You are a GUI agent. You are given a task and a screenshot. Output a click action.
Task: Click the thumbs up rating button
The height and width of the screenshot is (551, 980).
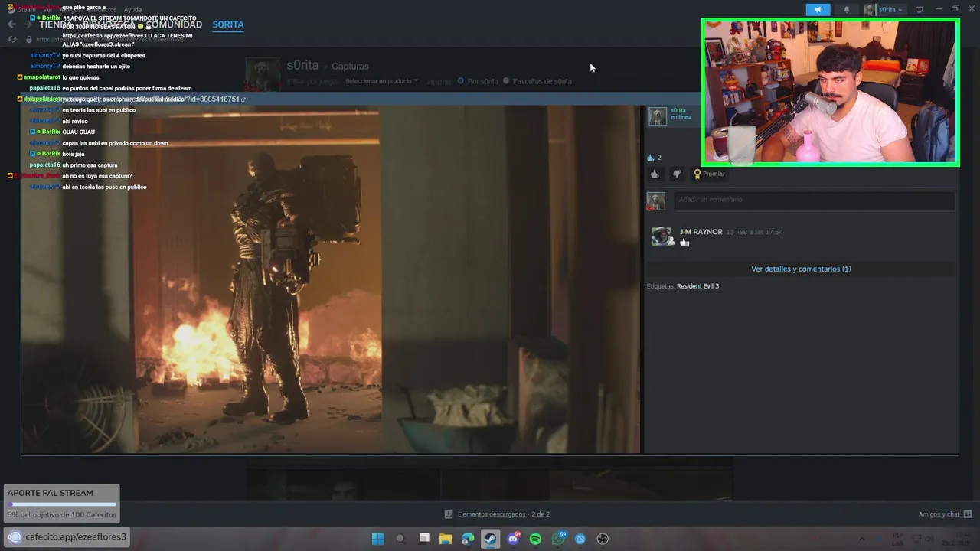655,174
